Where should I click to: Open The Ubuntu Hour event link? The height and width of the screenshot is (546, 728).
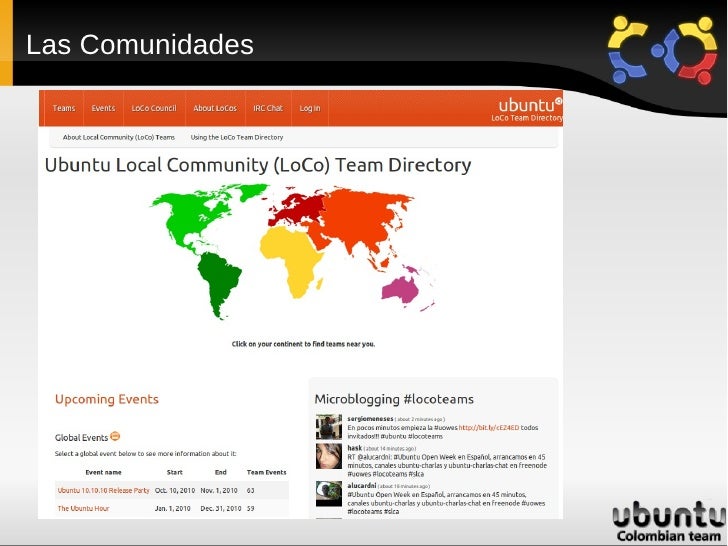pyautogui.click(x=83, y=508)
